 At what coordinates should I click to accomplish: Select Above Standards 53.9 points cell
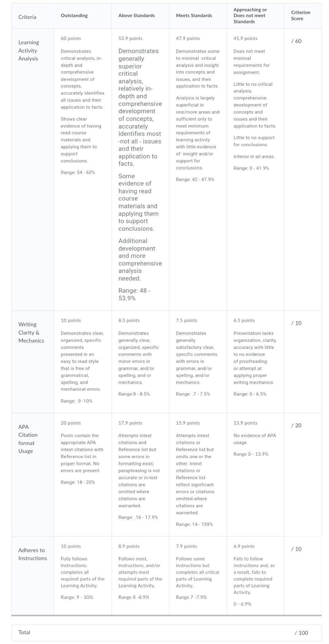[140, 169]
